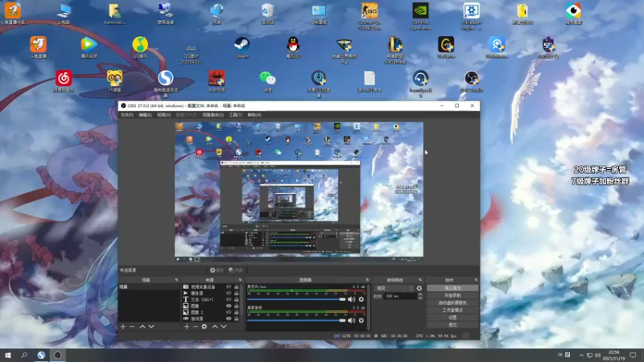The height and width of the screenshot is (362, 644).
Task: Move the selected scene down with arrow
Action: tap(151, 327)
